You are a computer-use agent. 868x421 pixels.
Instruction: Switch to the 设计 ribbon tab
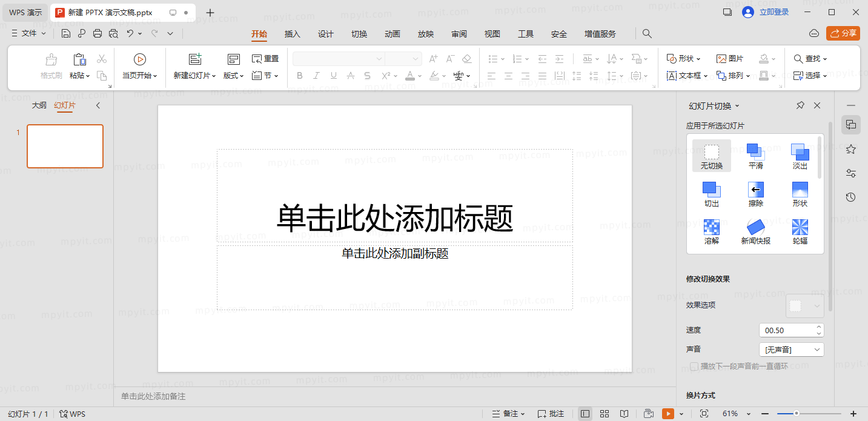(326, 34)
